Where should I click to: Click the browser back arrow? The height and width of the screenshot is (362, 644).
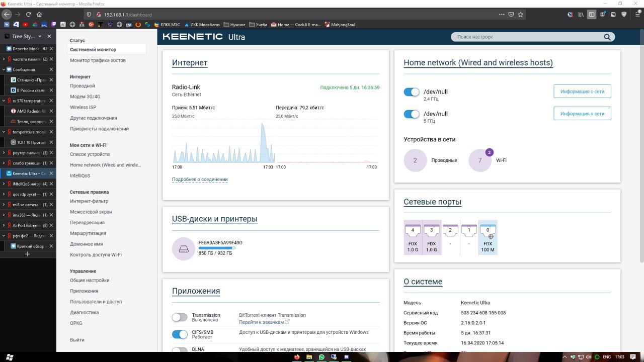pyautogui.click(x=6, y=15)
